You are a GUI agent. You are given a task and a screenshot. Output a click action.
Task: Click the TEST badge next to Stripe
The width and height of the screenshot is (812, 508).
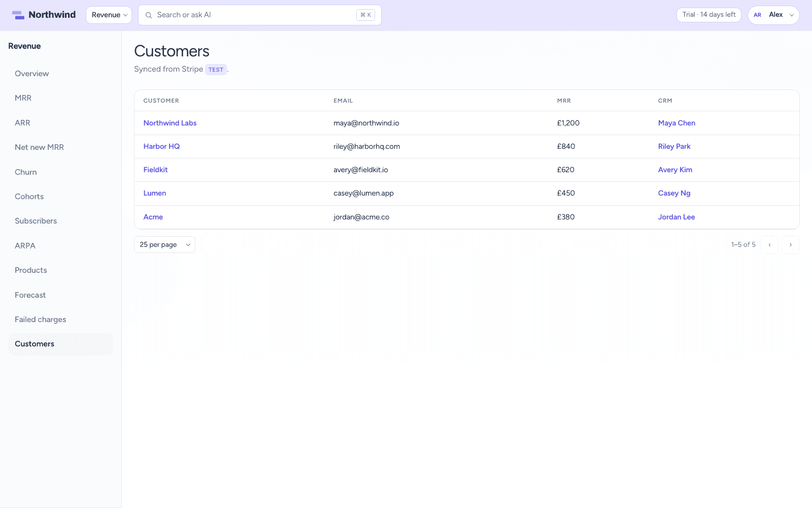pos(216,70)
